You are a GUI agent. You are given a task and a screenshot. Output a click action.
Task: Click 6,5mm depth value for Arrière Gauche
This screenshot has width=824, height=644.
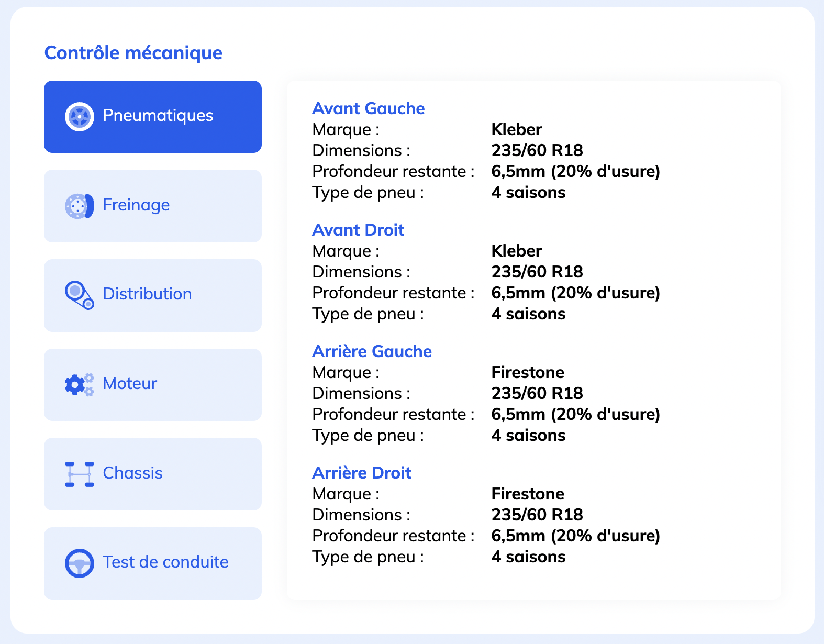[x=576, y=414]
